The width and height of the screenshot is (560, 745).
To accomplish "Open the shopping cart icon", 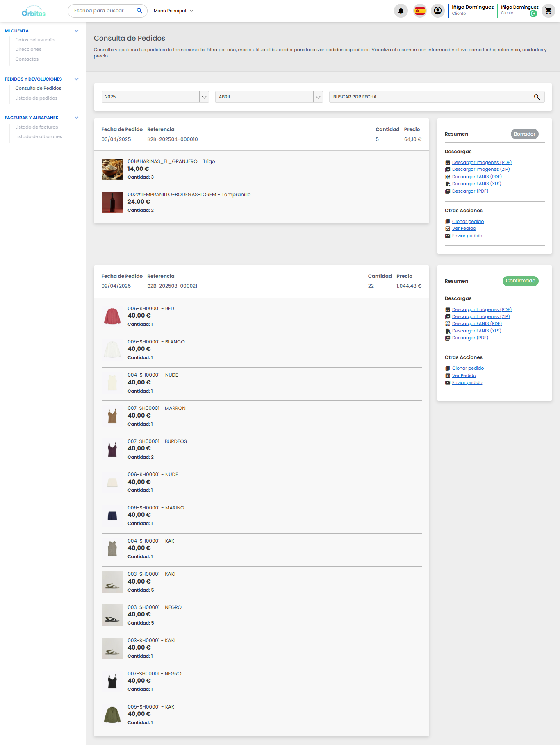I will (548, 11).
